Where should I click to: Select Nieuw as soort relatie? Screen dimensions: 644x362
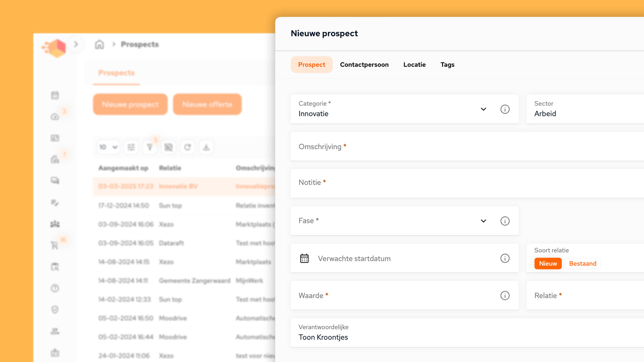tap(548, 263)
